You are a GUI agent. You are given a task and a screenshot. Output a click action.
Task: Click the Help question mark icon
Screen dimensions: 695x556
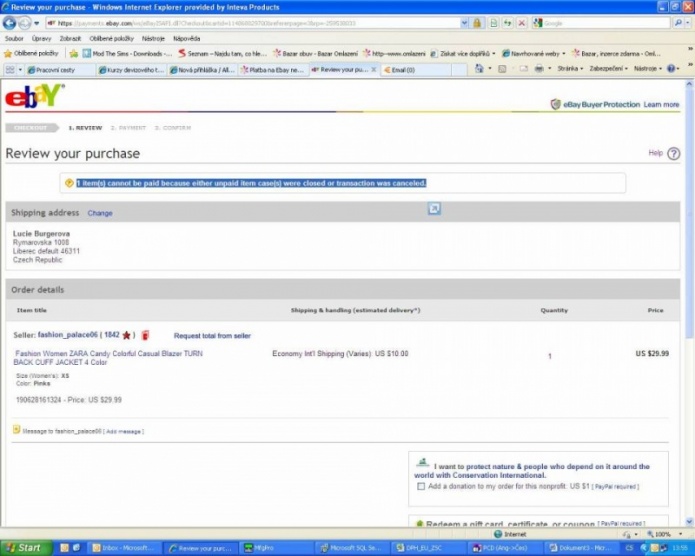pyautogui.click(x=674, y=154)
